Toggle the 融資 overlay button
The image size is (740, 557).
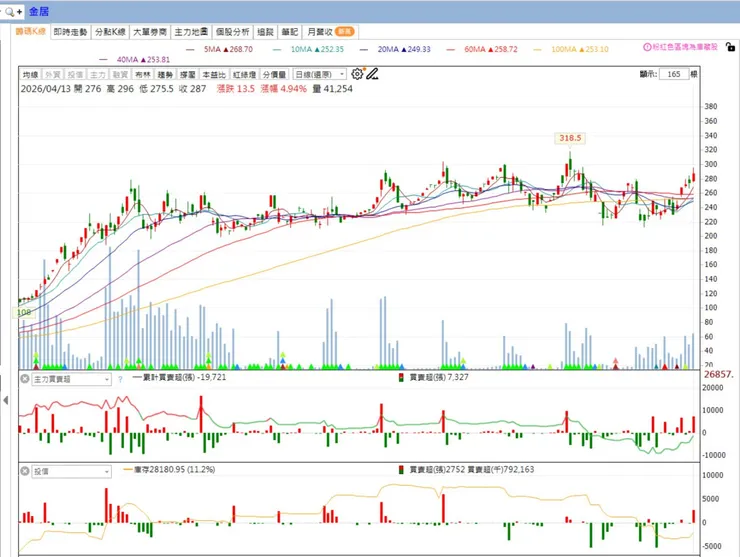click(120, 75)
